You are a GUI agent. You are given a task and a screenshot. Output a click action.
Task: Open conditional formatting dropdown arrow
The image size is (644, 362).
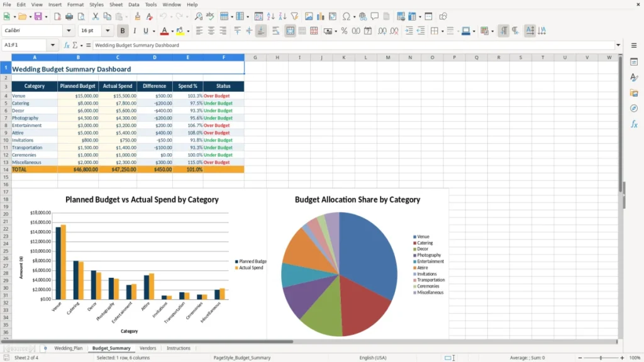click(x=492, y=31)
